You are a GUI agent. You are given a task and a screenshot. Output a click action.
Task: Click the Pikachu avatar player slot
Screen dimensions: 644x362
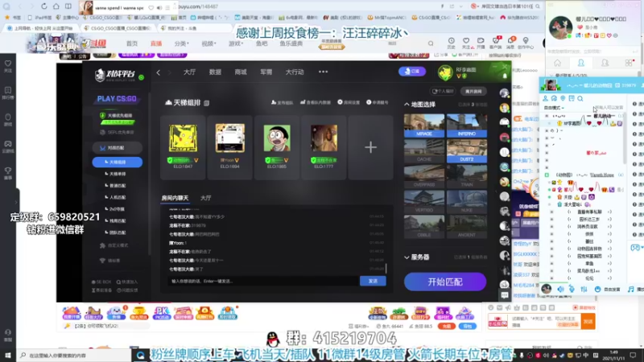[x=183, y=138]
